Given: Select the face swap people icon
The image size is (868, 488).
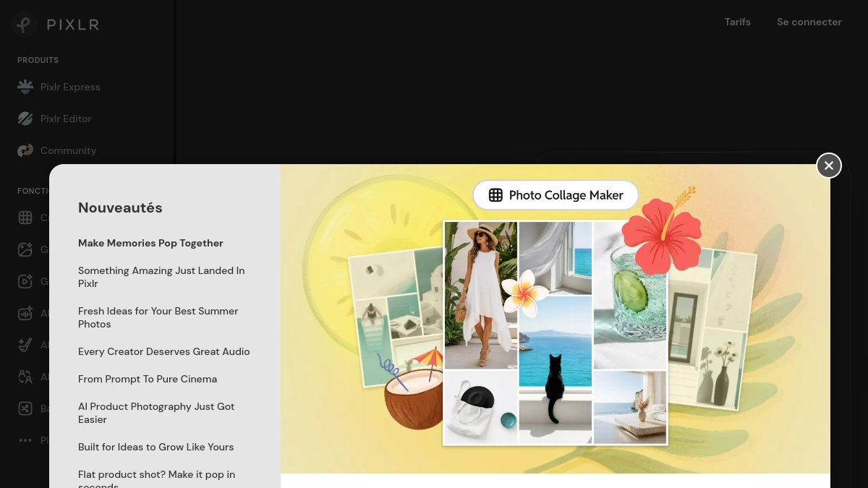Looking at the screenshot, I should 25,377.
